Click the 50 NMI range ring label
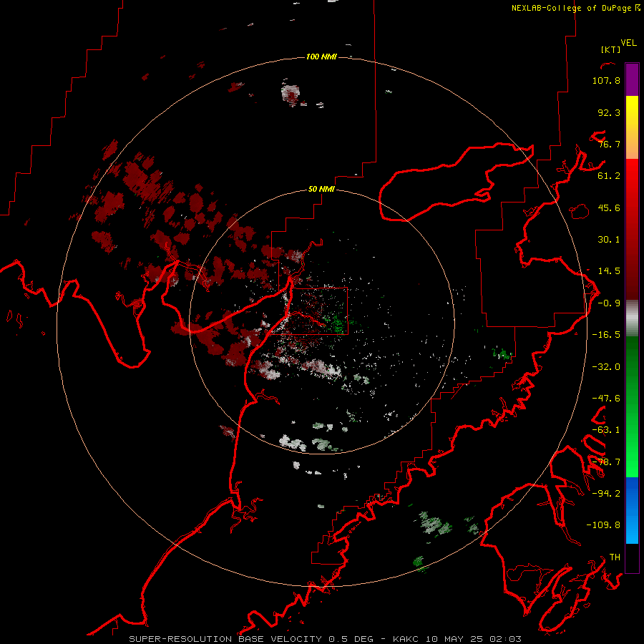The height and width of the screenshot is (644, 644). (x=321, y=190)
